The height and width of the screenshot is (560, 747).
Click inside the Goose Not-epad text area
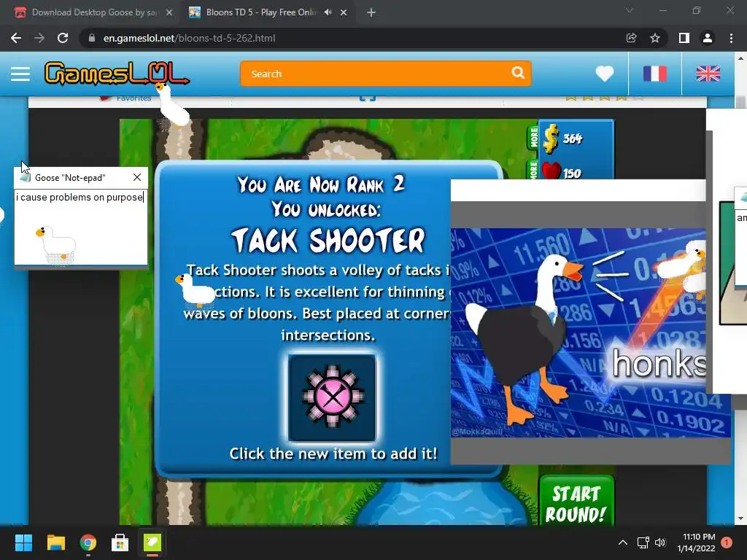click(81, 227)
